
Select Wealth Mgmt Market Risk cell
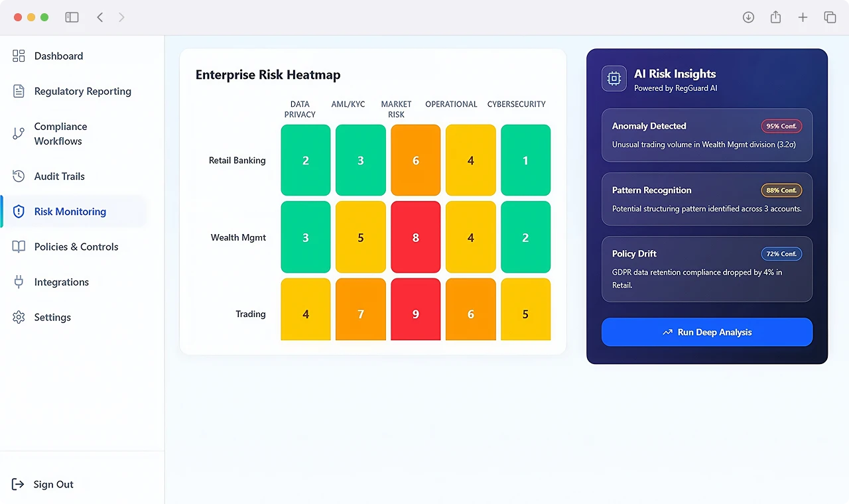(416, 237)
